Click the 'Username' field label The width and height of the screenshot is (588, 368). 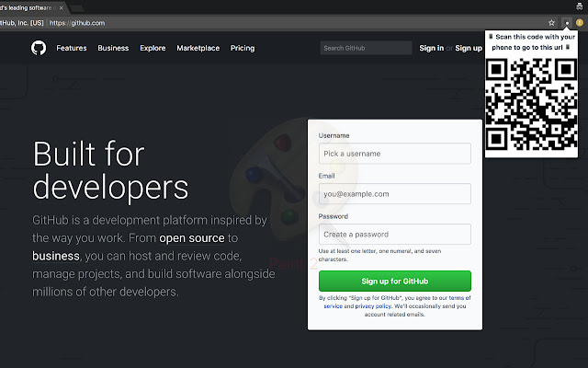[334, 135]
